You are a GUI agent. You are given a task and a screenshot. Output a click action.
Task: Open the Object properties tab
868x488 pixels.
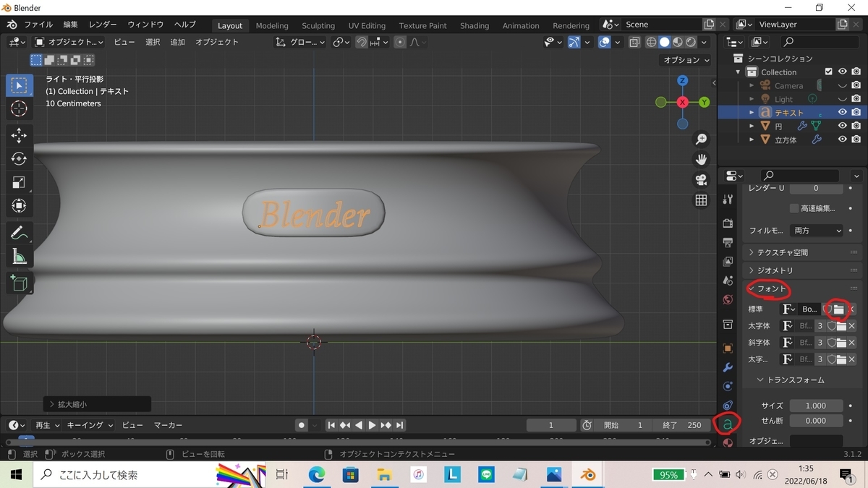728,348
